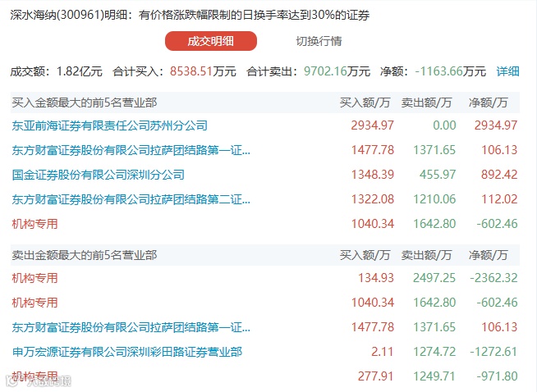
Task: Switch to the 切换行情 tab
Action: click(x=319, y=41)
